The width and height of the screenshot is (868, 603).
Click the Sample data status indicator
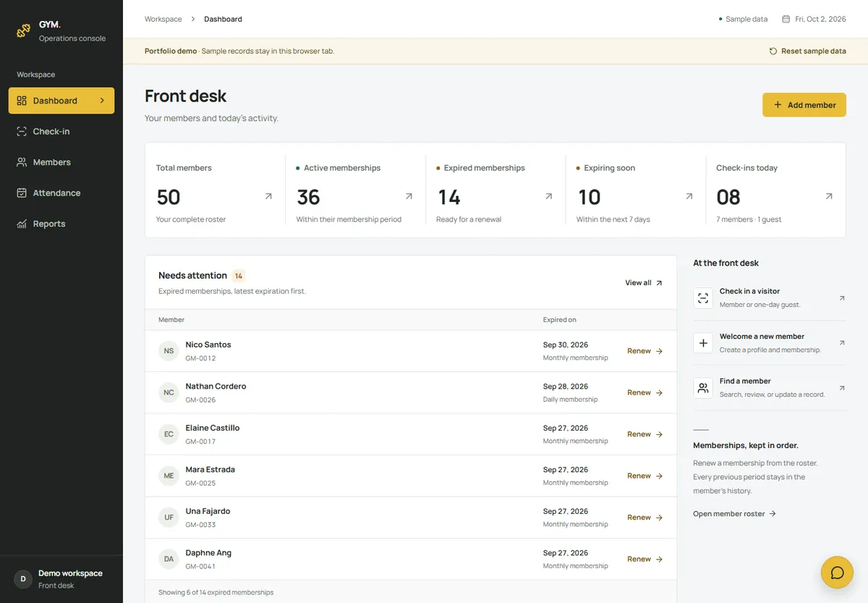743,19
